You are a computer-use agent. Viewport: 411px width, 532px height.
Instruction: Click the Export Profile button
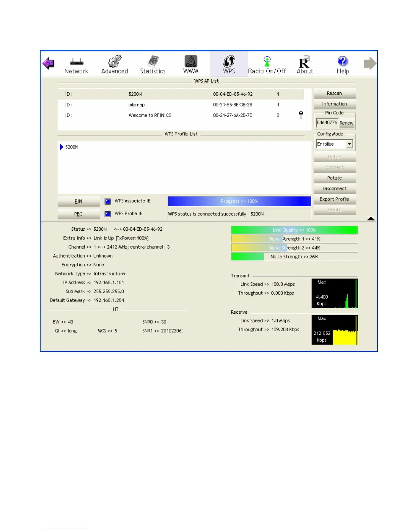334,199
